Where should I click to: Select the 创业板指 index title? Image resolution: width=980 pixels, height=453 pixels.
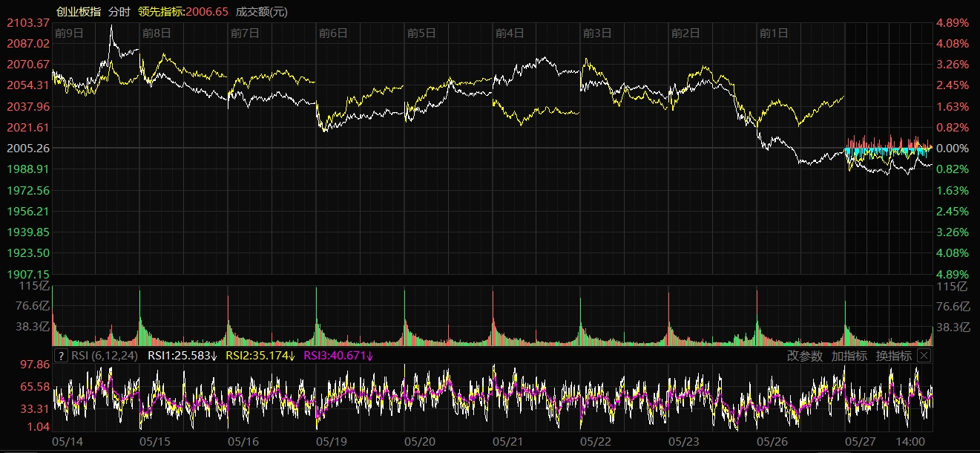pos(79,11)
